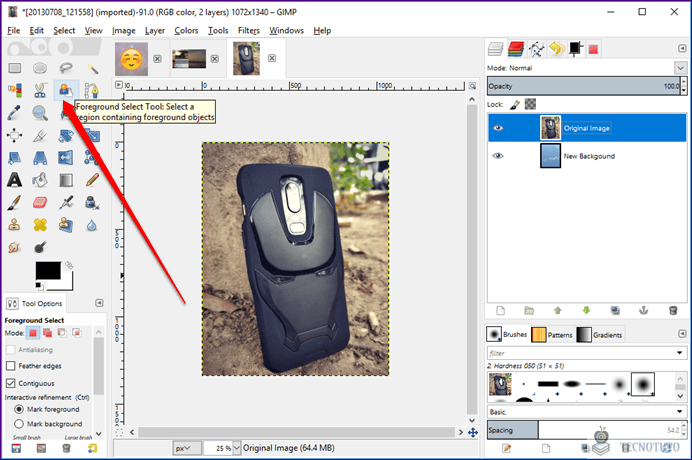The height and width of the screenshot is (460, 692).
Task: Open the Layer menu
Action: pos(155,30)
